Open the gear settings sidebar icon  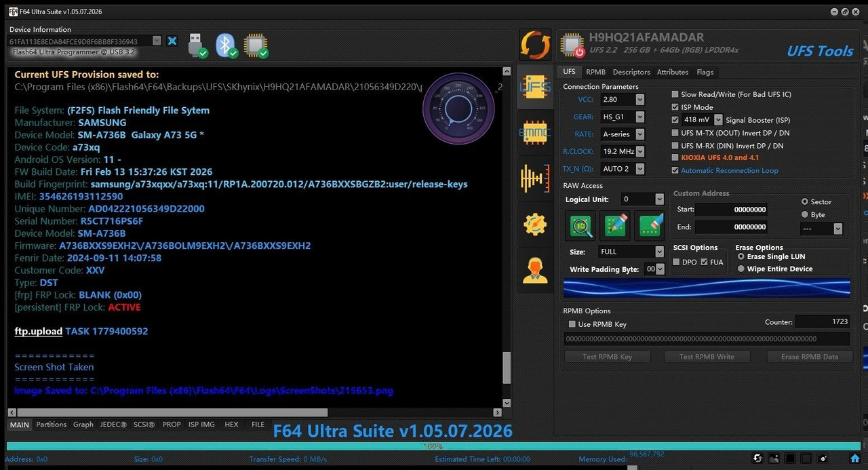coord(535,224)
